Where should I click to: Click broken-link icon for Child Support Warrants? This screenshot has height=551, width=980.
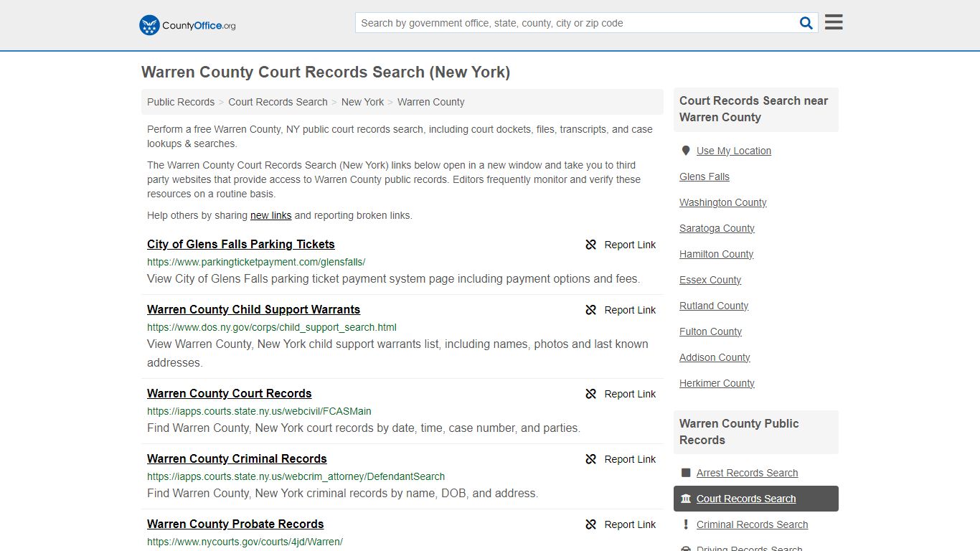(591, 310)
